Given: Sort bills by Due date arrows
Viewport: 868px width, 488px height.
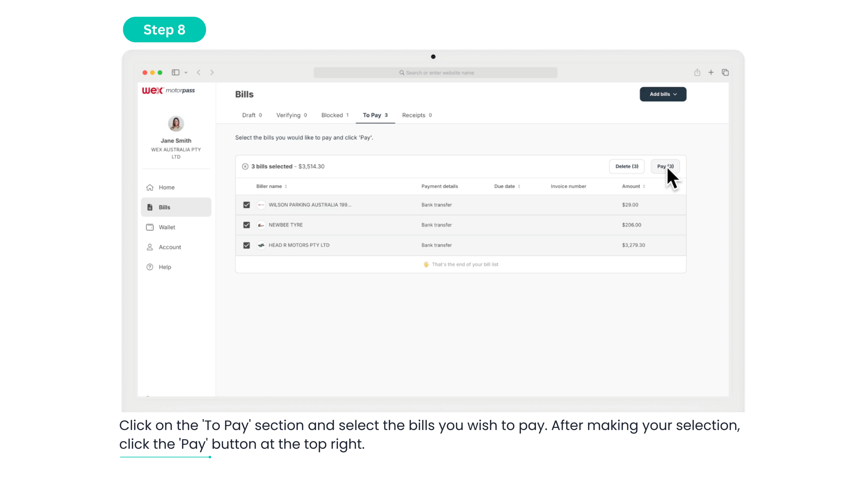Looking at the screenshot, I should pos(519,186).
